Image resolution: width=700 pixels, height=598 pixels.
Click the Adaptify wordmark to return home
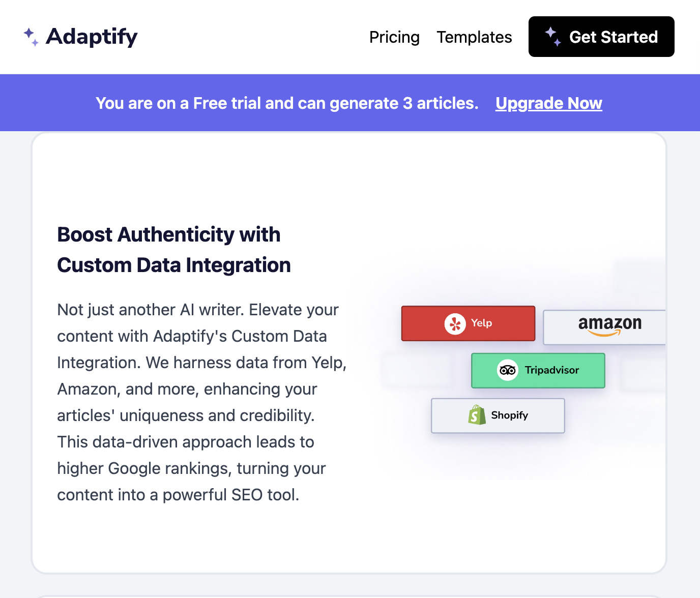tap(92, 36)
